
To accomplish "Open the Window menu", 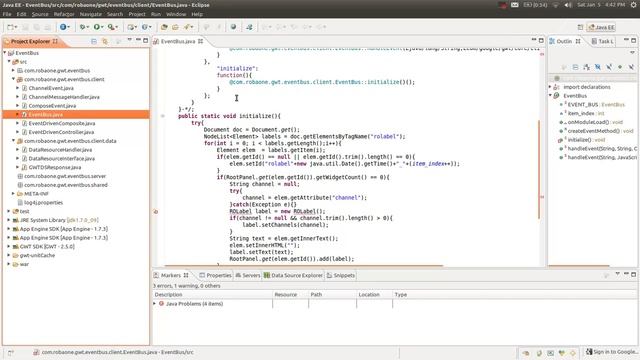I will click(x=176, y=14).
